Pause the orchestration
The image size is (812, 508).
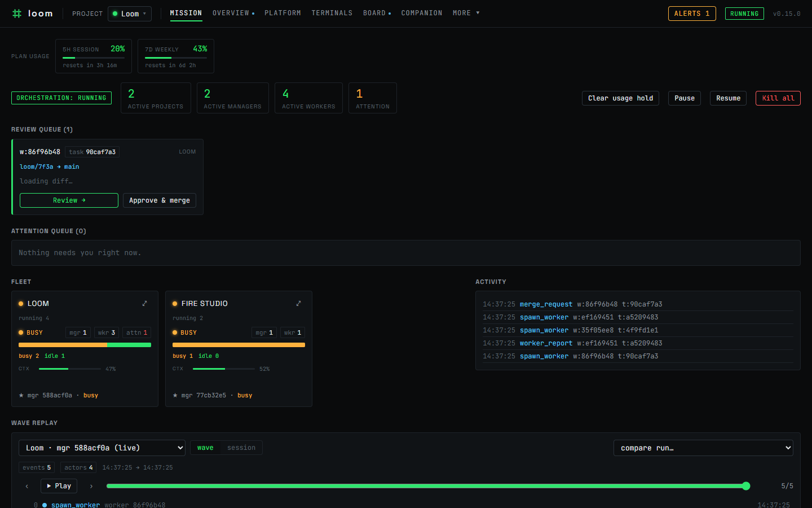685,98
